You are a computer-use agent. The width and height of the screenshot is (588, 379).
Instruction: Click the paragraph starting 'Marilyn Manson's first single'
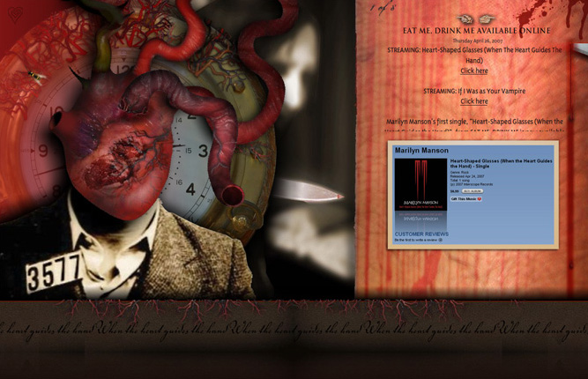pyautogui.click(x=474, y=125)
